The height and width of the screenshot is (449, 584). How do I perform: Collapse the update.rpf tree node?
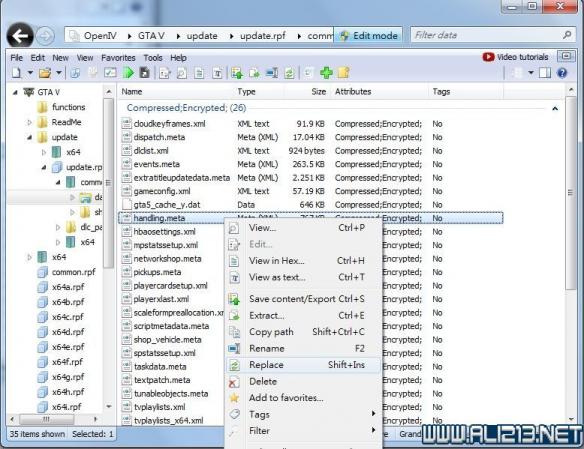[x=44, y=167]
